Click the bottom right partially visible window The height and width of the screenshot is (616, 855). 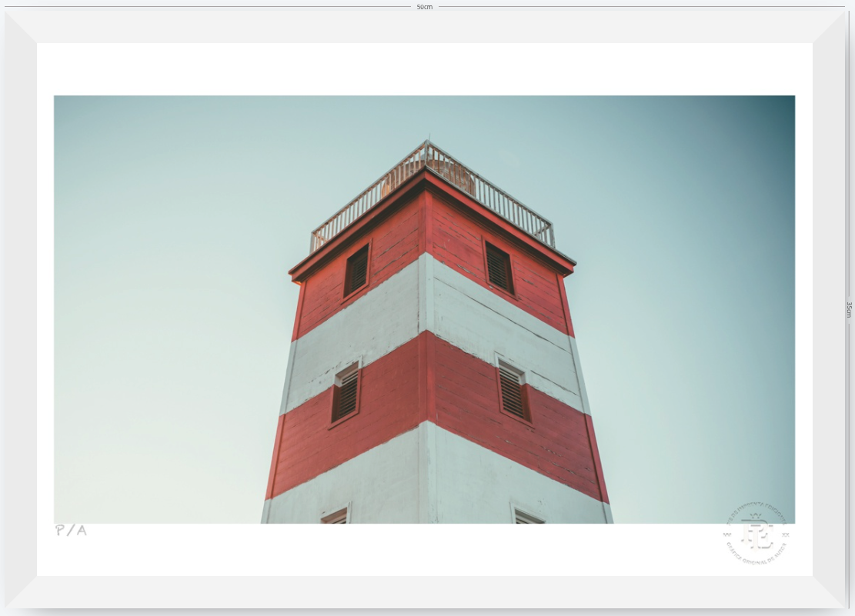click(x=527, y=515)
